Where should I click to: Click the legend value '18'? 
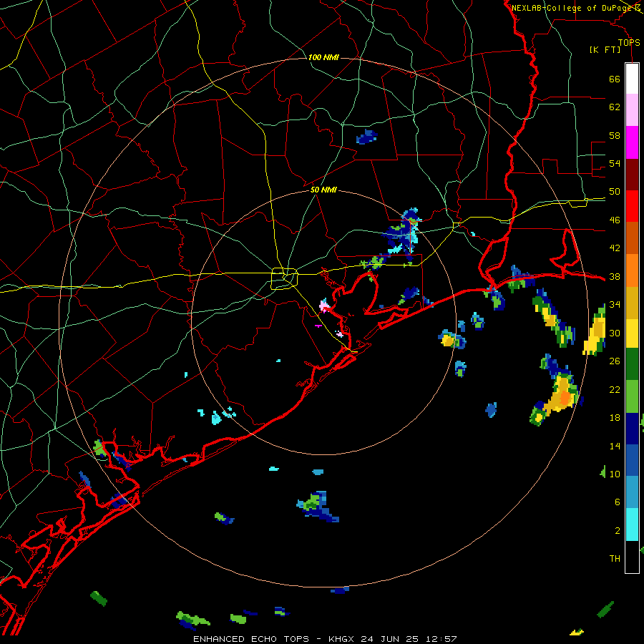[x=615, y=418]
